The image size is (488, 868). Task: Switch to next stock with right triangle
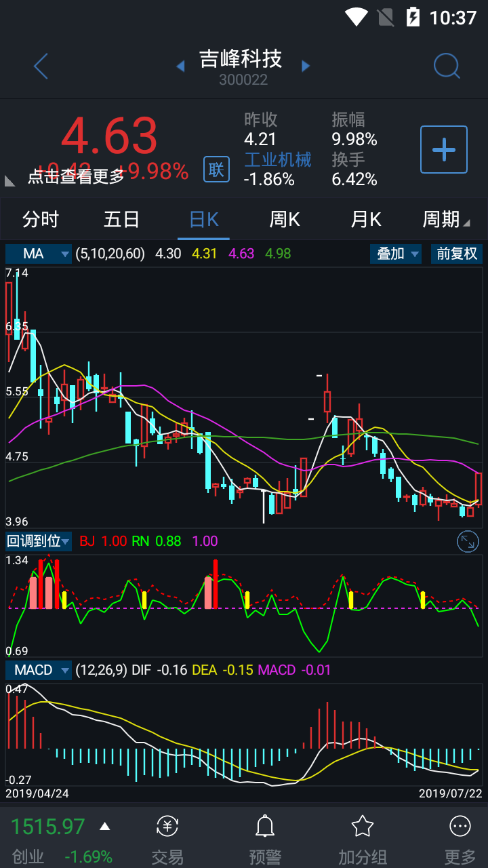tap(306, 66)
